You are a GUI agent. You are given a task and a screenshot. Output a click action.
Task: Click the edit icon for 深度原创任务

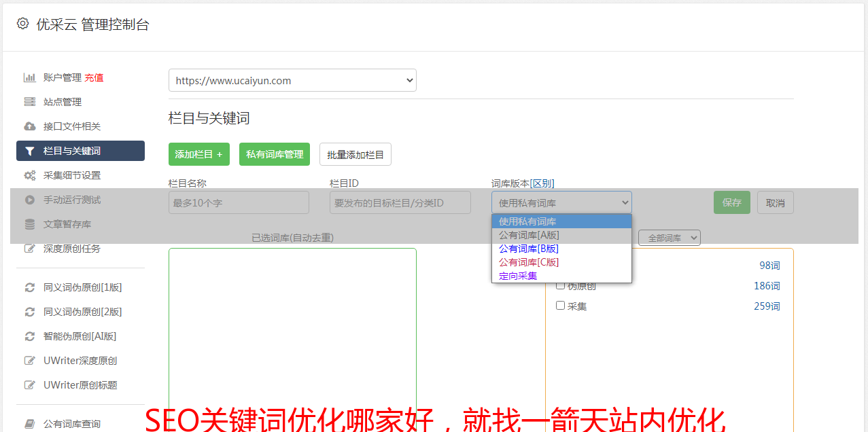pos(30,249)
